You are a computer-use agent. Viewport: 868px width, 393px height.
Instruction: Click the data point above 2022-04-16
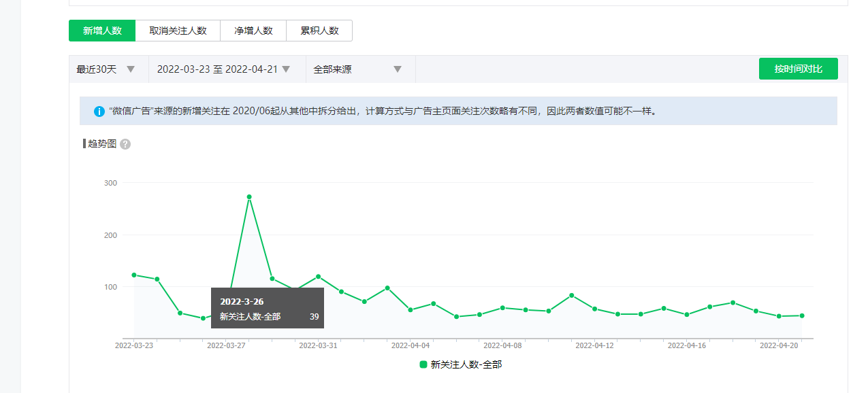(x=687, y=315)
